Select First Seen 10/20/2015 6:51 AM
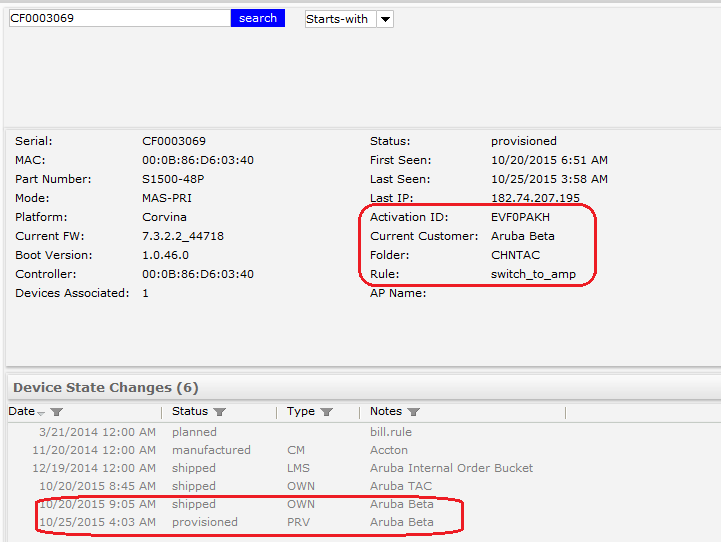The height and width of the screenshot is (542, 721). (x=549, y=160)
